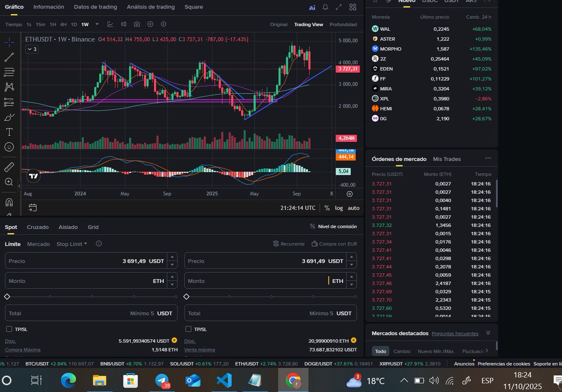Screen dimensions: 562x392
Task: Select the ruler measure tool
Action: tap(9, 167)
